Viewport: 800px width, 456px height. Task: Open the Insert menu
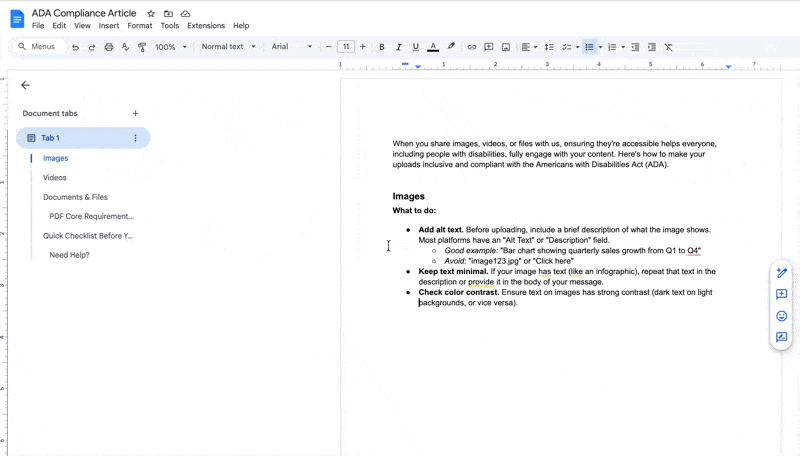[x=109, y=26]
